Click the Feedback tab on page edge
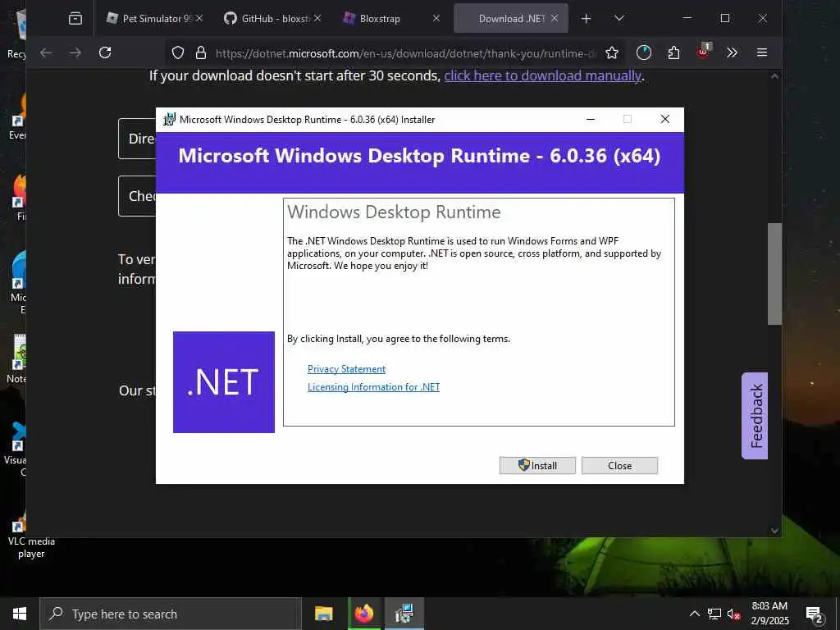The height and width of the screenshot is (630, 840). pos(755,416)
